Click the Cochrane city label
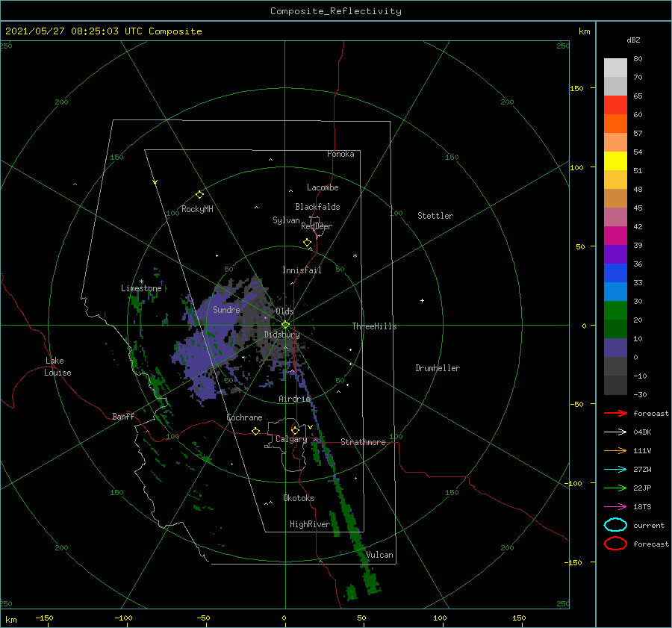Viewport: 672px width, 628px height. click(244, 417)
